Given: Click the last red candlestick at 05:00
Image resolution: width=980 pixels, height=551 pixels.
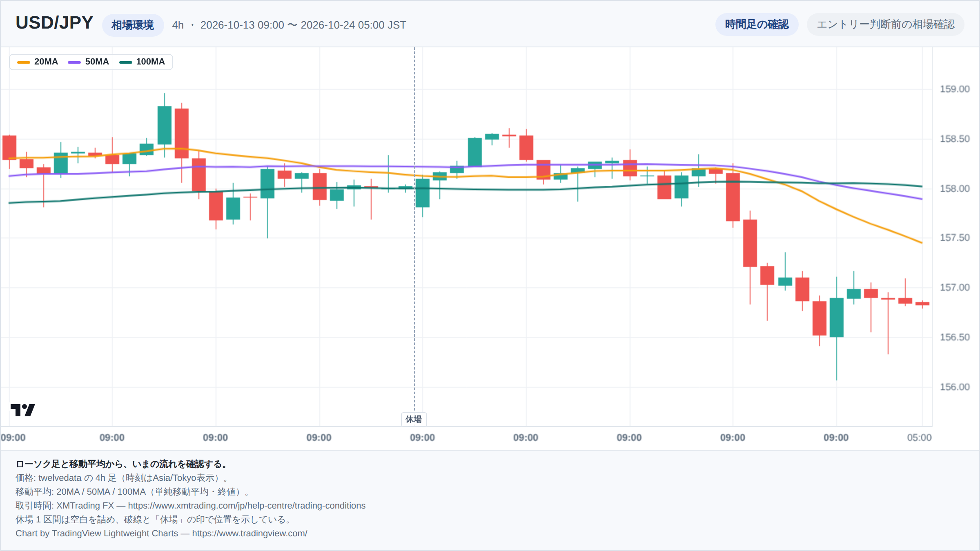Looking at the screenshot, I should point(922,304).
